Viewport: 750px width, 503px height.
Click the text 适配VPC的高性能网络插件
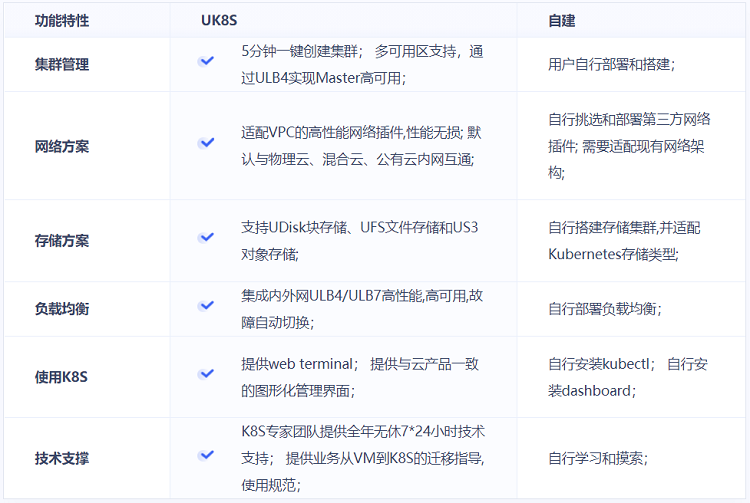pos(322,132)
